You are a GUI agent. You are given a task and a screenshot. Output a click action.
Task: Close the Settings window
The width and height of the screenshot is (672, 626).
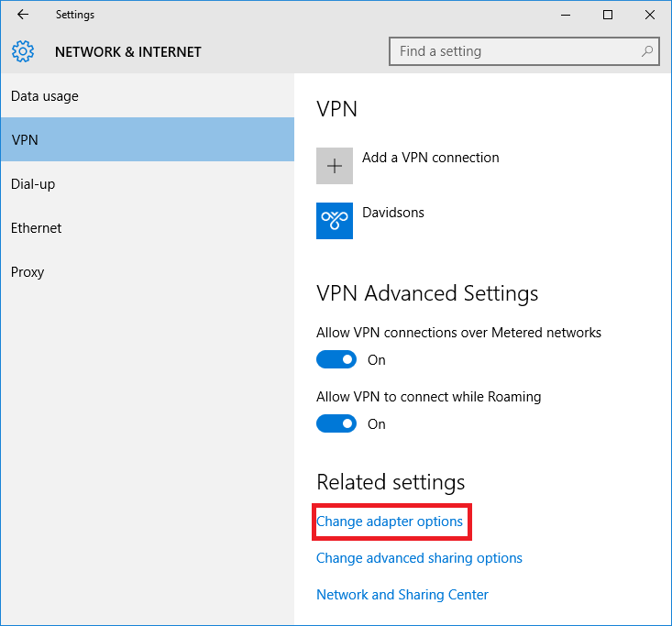coord(650,15)
